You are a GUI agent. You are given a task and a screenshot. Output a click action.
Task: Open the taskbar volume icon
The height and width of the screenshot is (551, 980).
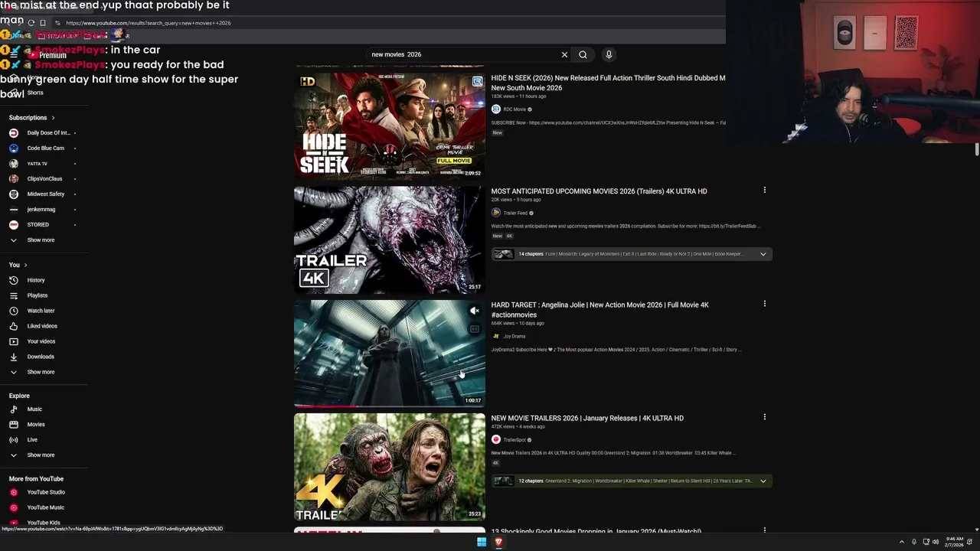click(x=936, y=542)
